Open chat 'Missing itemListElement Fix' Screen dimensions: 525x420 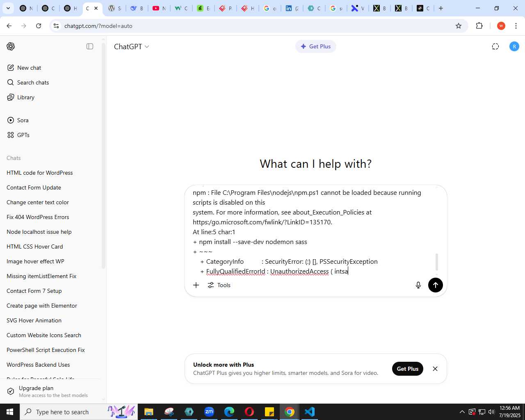(x=41, y=276)
